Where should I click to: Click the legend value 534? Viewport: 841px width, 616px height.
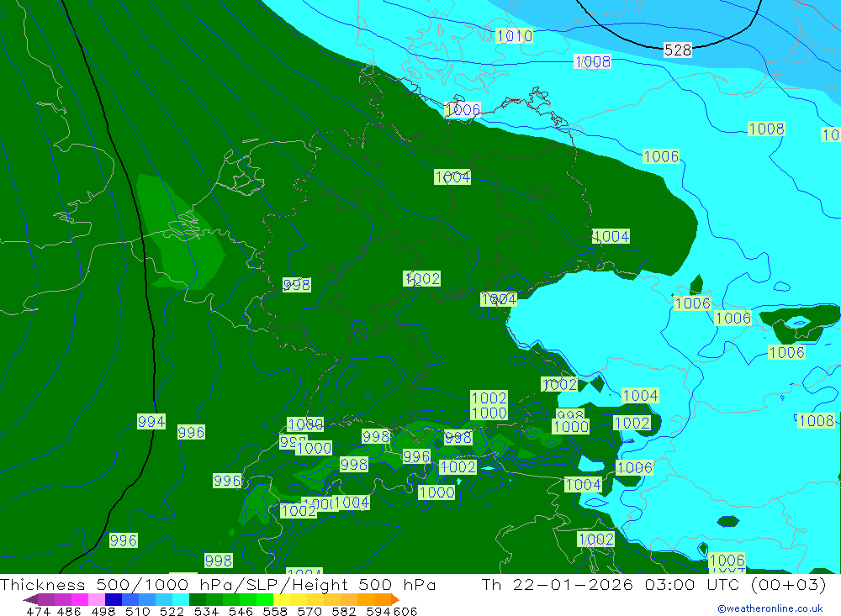tap(207, 611)
